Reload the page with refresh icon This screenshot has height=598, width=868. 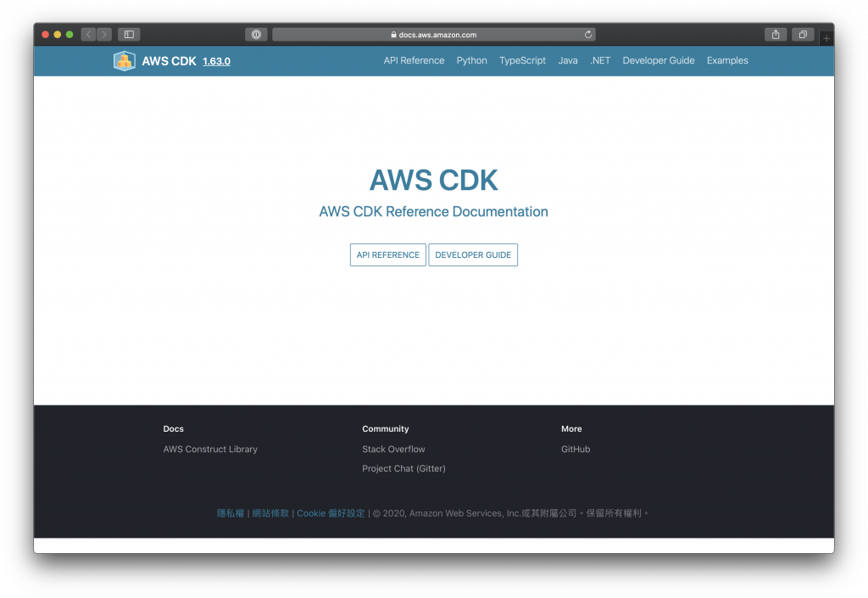pos(588,34)
